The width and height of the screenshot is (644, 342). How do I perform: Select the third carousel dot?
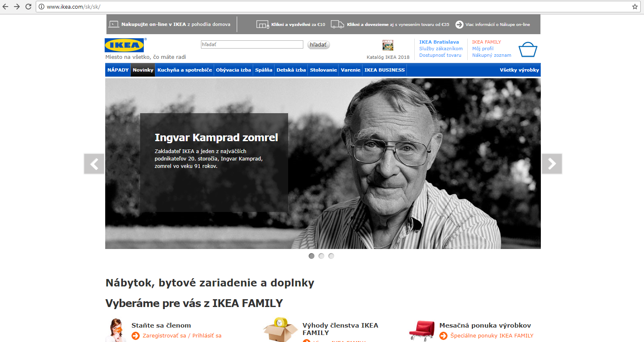[x=331, y=256]
